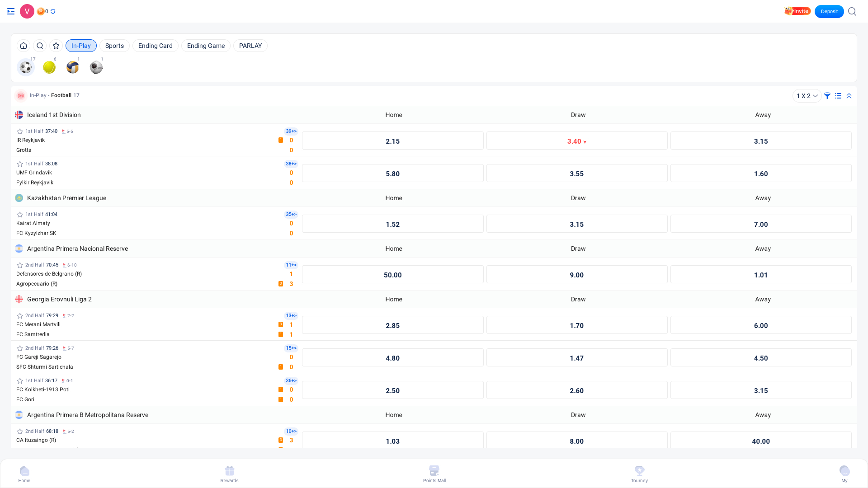Expand 38+ markets for UMF Grindavik
868x488 pixels.
pos(291,164)
